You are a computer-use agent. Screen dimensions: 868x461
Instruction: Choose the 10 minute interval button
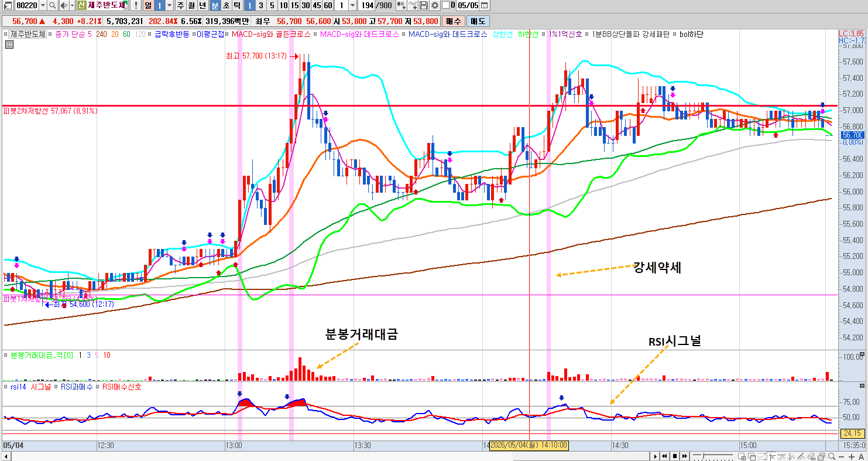(x=283, y=5)
